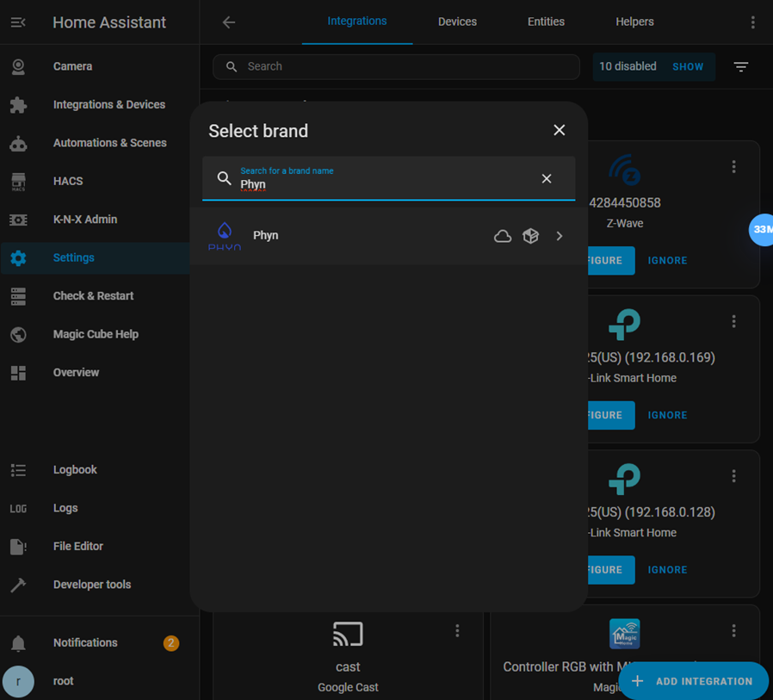The height and width of the screenshot is (700, 773).
Task: Click the Google Cast icon
Action: coord(348,634)
